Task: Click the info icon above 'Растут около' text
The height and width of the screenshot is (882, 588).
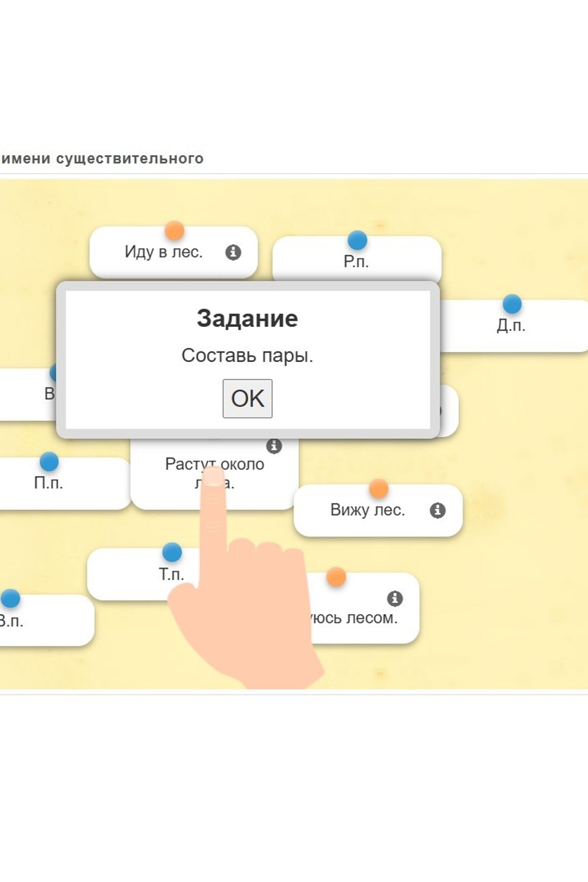Action: point(274,446)
